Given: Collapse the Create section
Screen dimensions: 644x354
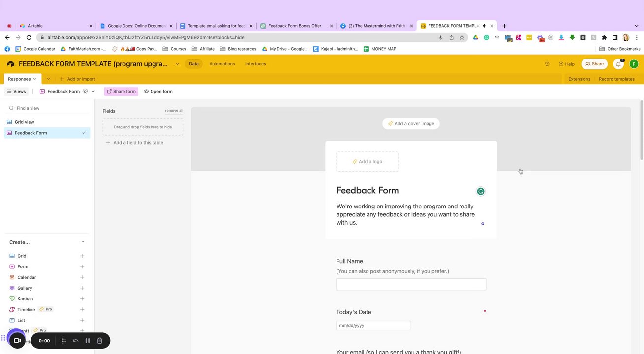Looking at the screenshot, I should pyautogui.click(x=83, y=242).
